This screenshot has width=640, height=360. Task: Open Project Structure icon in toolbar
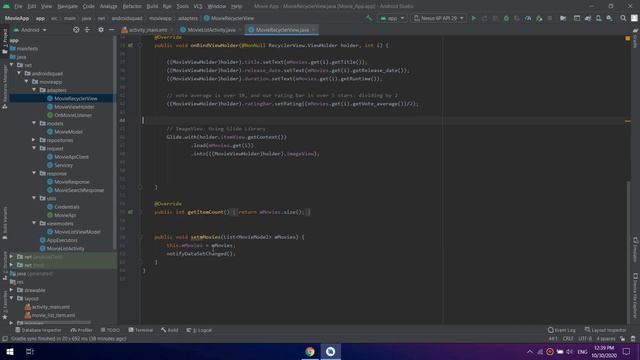pos(563,18)
